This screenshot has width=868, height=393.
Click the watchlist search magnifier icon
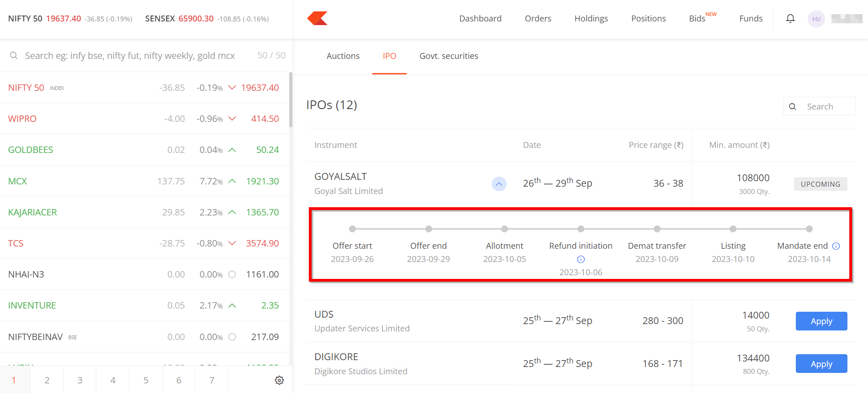point(14,55)
